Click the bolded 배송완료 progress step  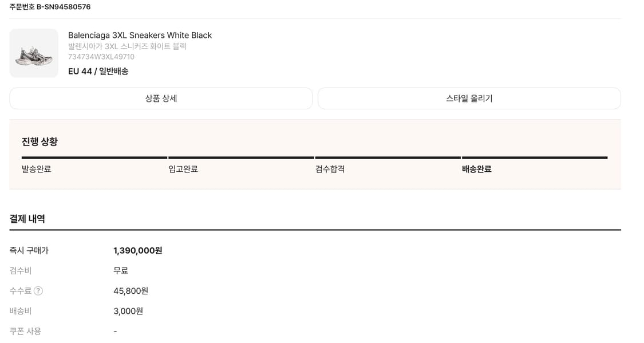point(477,169)
